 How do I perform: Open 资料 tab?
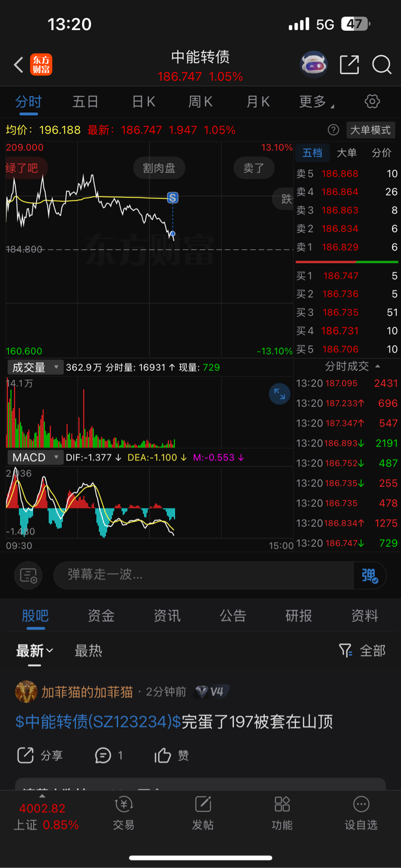pos(364,616)
